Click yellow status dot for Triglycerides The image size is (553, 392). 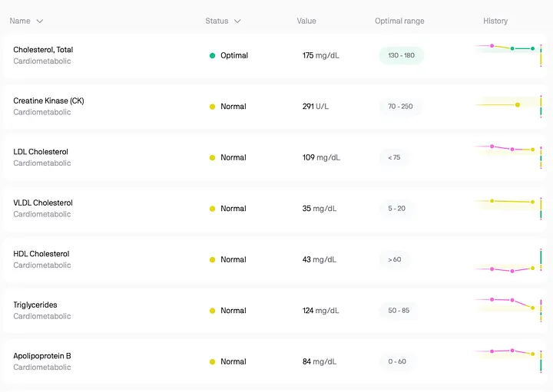[212, 311]
